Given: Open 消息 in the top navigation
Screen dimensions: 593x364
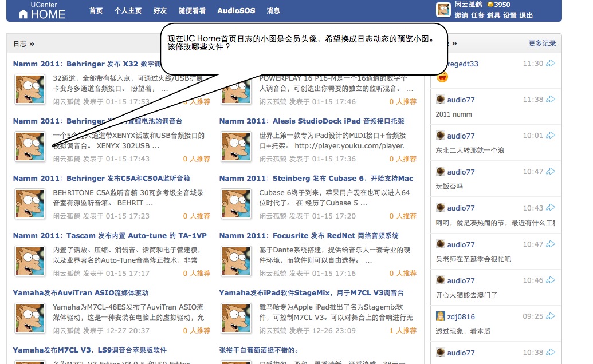Looking at the screenshot, I should [x=273, y=10].
